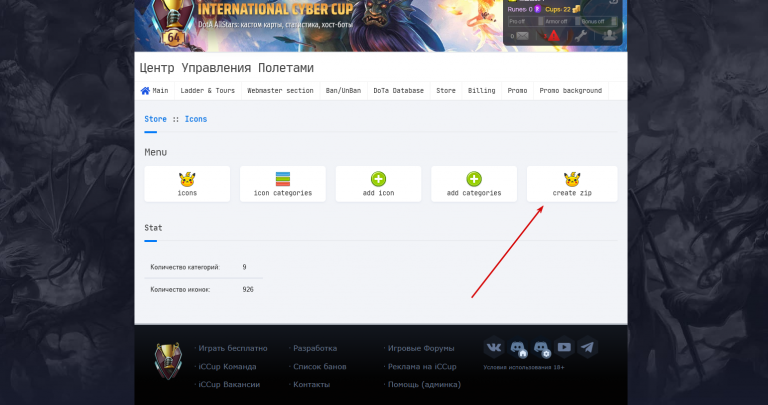
Task: Open the Webmaster section tab
Action: [x=280, y=91]
